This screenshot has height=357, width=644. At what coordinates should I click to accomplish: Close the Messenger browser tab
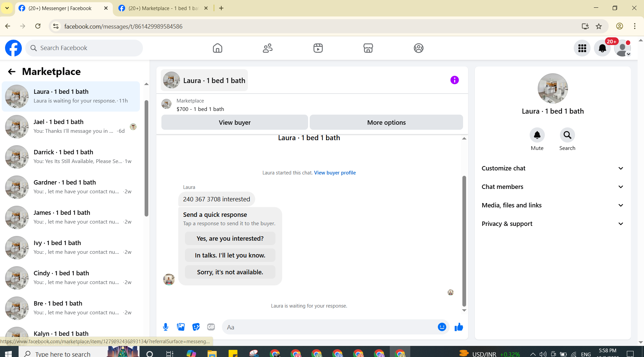[x=106, y=8]
